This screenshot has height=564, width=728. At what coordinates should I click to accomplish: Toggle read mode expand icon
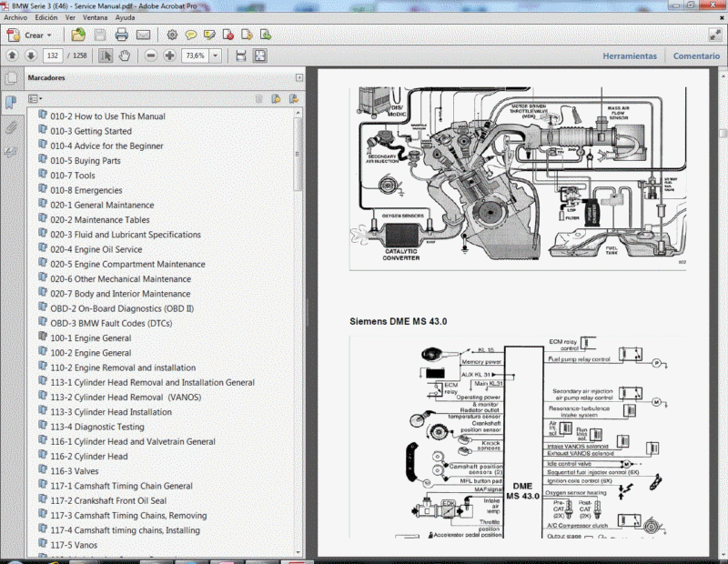click(715, 35)
